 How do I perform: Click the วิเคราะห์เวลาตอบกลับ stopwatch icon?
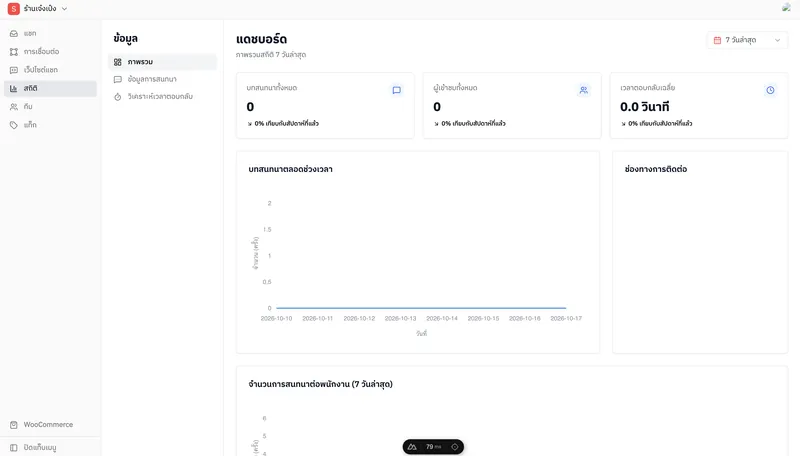pos(118,96)
